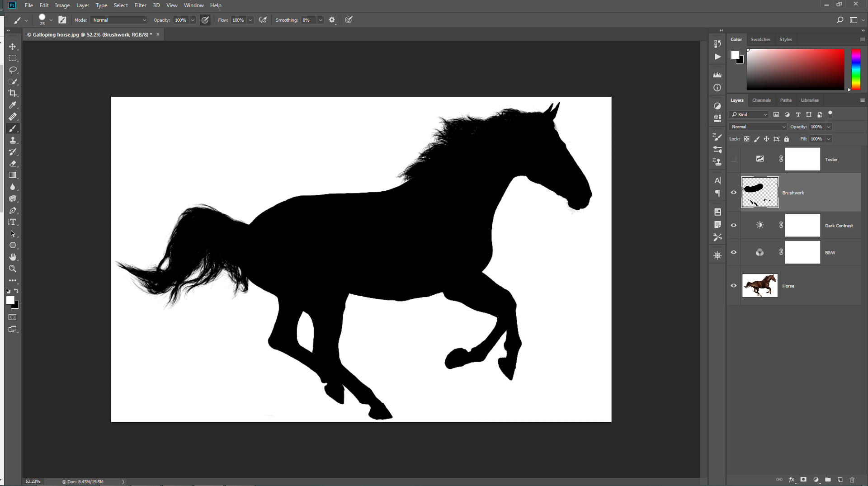Click the Brushwork layer thumbnail
868x486 pixels.
(x=759, y=192)
